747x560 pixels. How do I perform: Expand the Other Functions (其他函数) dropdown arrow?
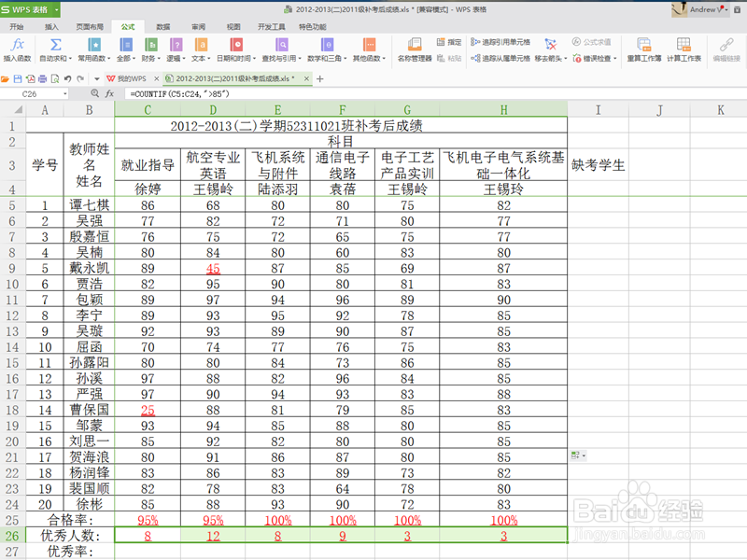[x=384, y=59]
